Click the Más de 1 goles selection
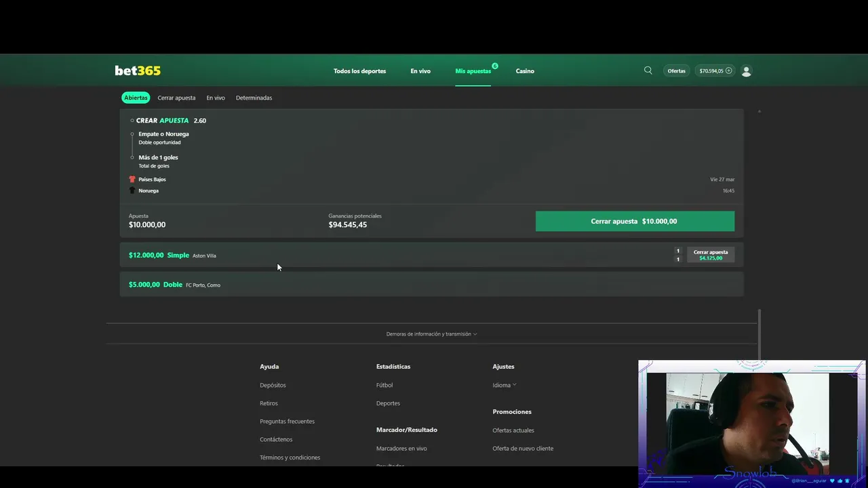This screenshot has height=488, width=868. 158,157
